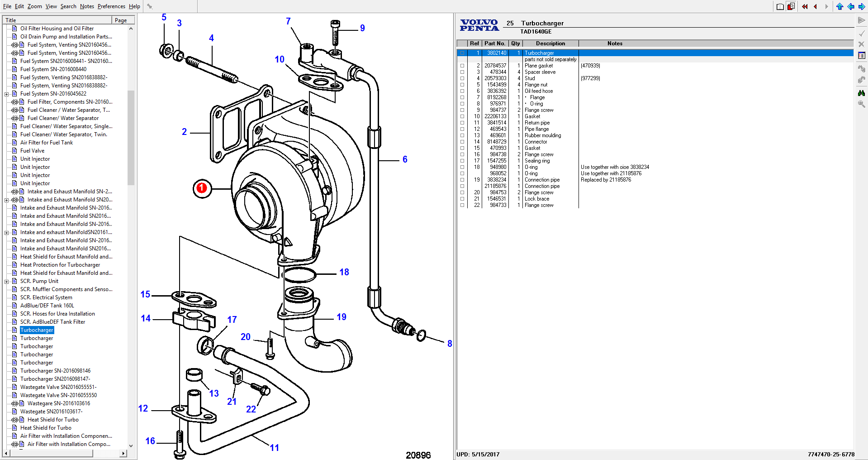Expand Fuel System SN-2016045622 in the tree
Image resolution: width=868 pixels, height=460 pixels.
tap(6, 93)
